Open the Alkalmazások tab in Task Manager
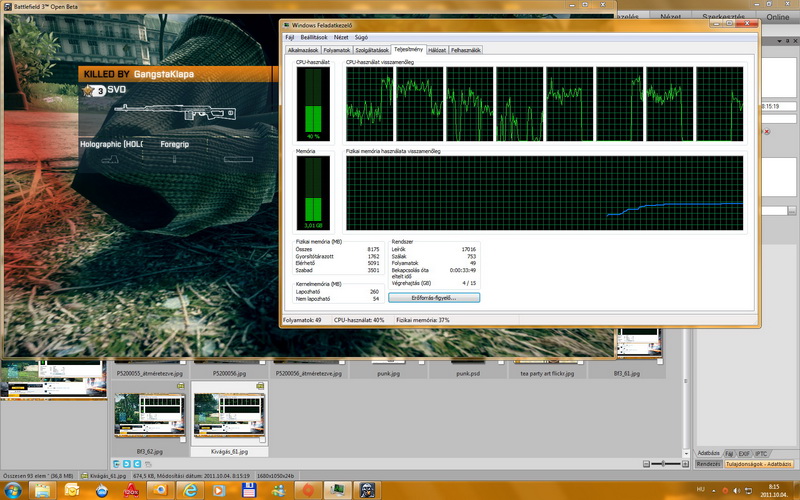 point(303,50)
